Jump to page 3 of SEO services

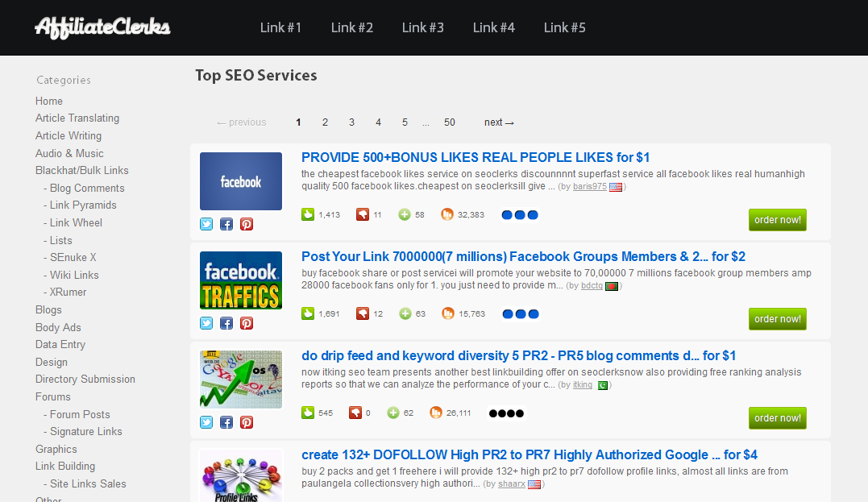point(351,122)
